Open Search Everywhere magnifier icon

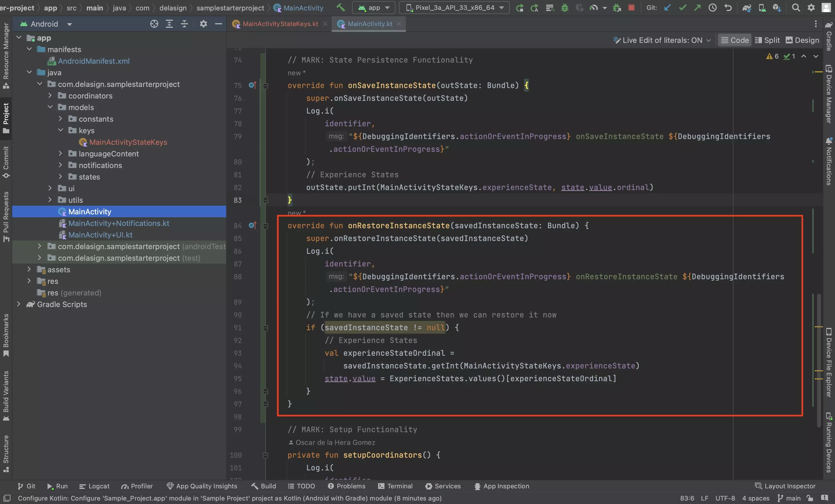tap(796, 8)
